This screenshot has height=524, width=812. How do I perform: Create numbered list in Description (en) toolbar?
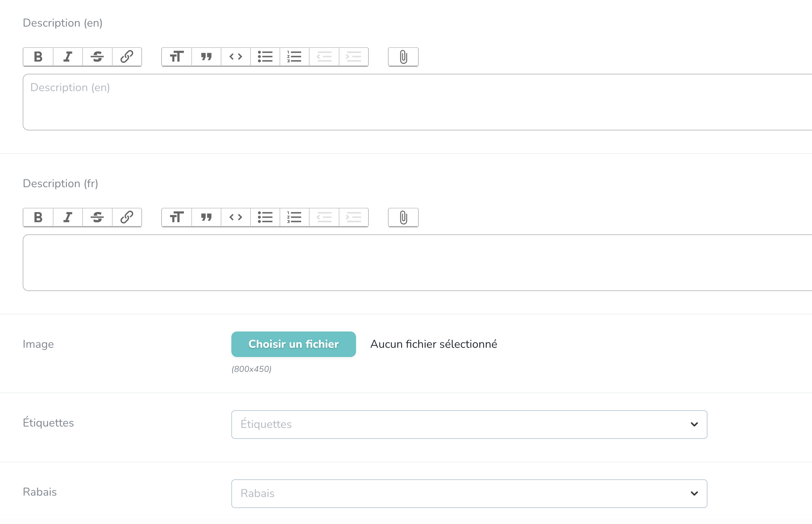294,57
